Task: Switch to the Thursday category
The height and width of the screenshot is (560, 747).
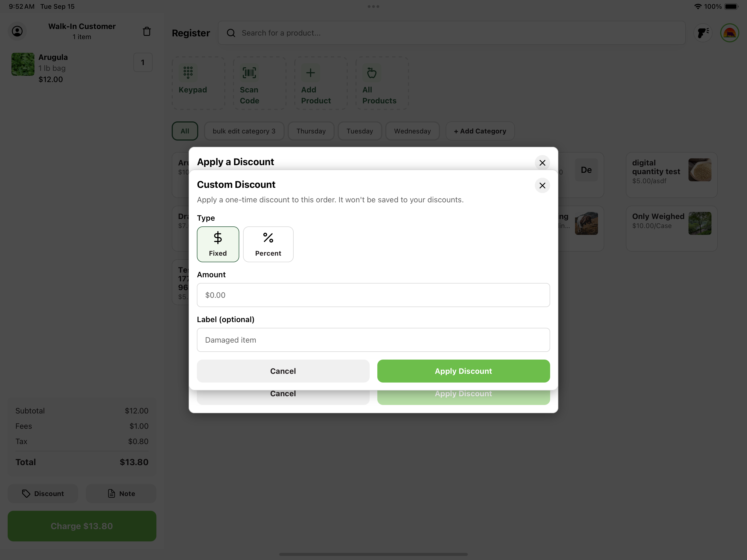Action: (311, 131)
